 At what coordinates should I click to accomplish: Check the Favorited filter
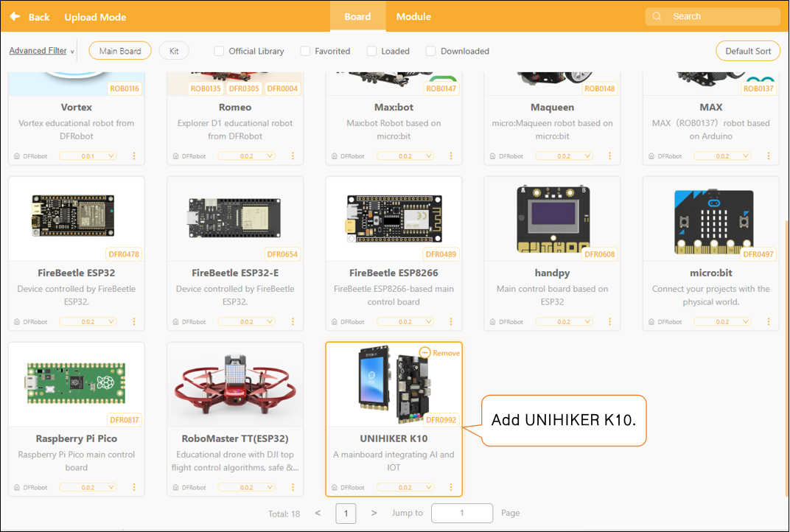[x=305, y=51]
